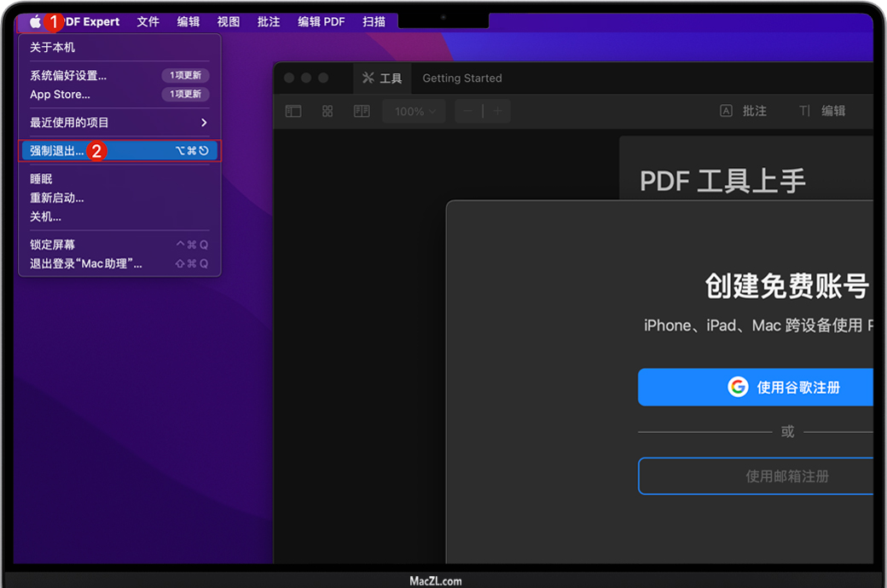Open the 编辑 PDF menu
The image size is (887, 588).
tap(321, 21)
